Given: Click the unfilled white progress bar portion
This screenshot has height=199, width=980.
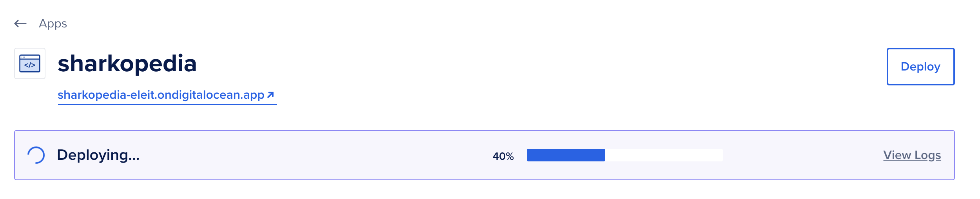Looking at the screenshot, I should coord(664,155).
